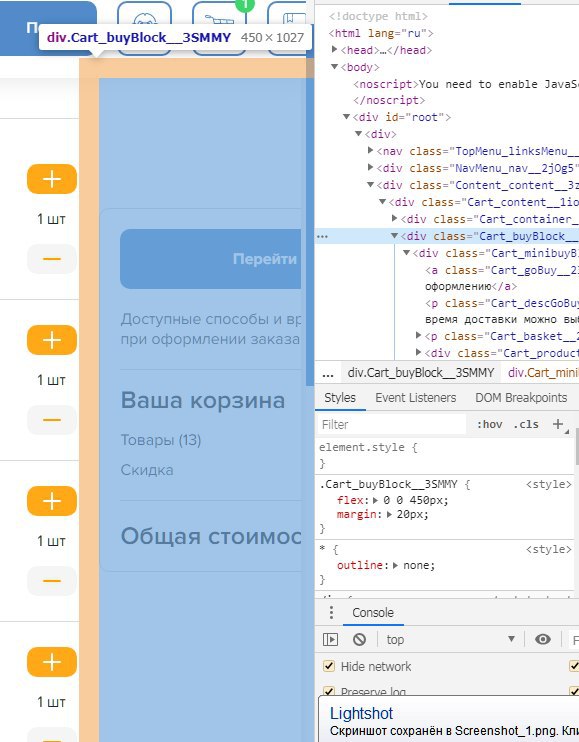579x742 pixels.
Task: Click the html lang="ru" element line
Action: (x=381, y=33)
